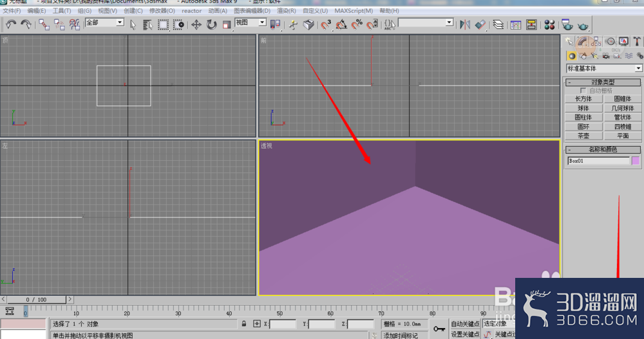Click the Edit Named Selection Sets icon
The height and width of the screenshot is (339, 644).
point(390,24)
